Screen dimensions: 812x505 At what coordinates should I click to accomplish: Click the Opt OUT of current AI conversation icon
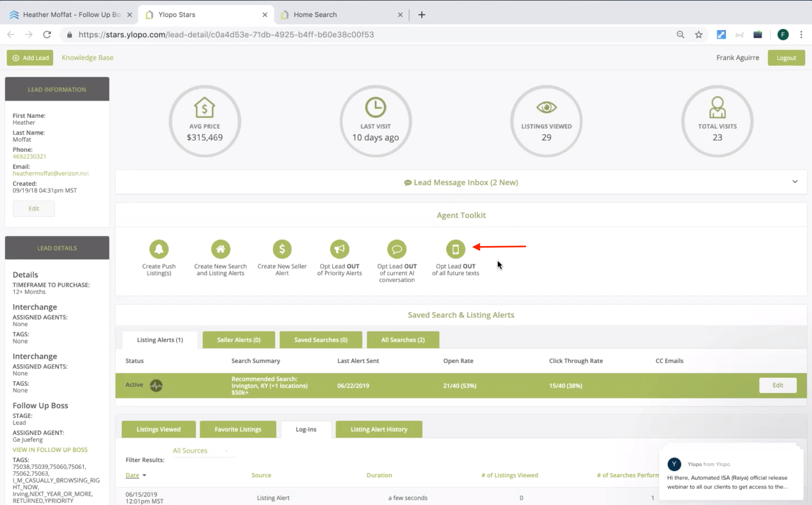pos(397,249)
